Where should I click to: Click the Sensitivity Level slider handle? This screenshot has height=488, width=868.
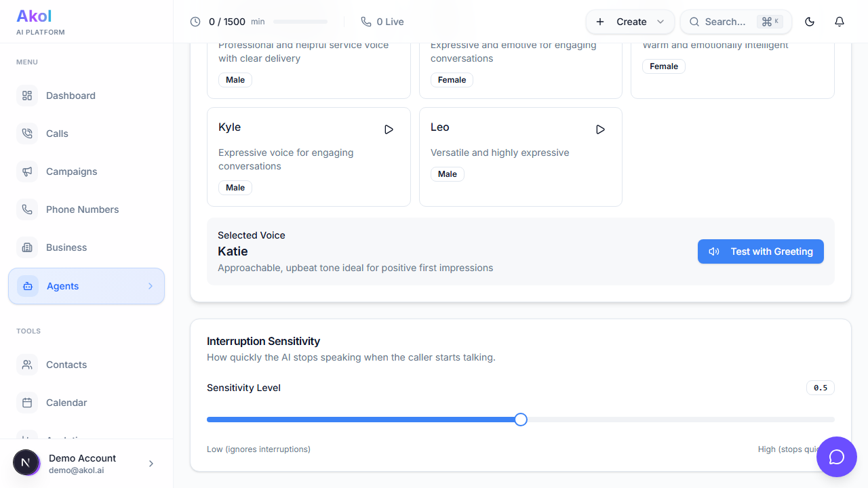tap(521, 420)
